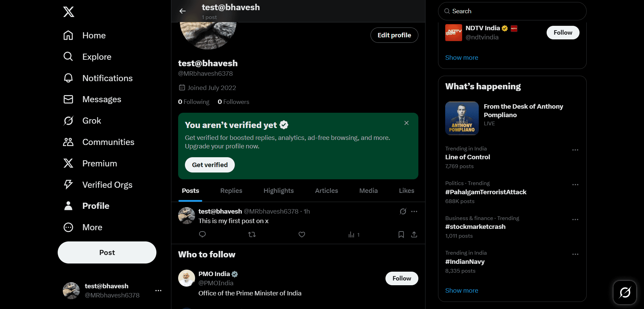View post analytics bar chart icon
The height and width of the screenshot is (309, 644).
point(352,235)
